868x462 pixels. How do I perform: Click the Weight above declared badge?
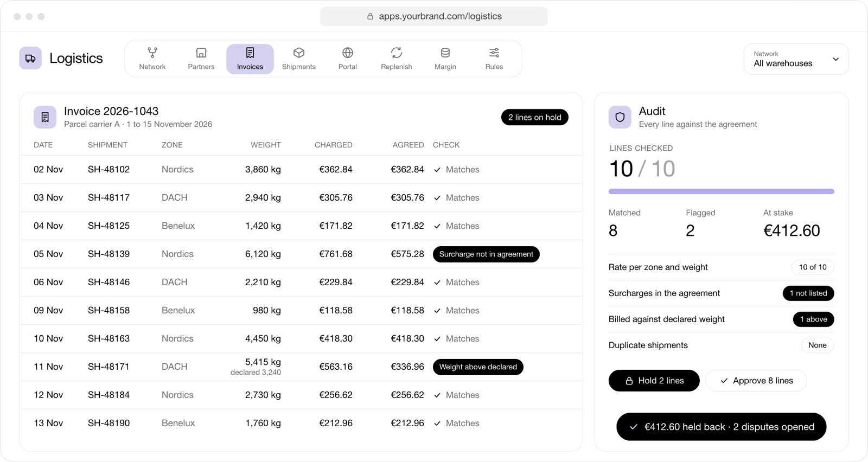pyautogui.click(x=478, y=367)
